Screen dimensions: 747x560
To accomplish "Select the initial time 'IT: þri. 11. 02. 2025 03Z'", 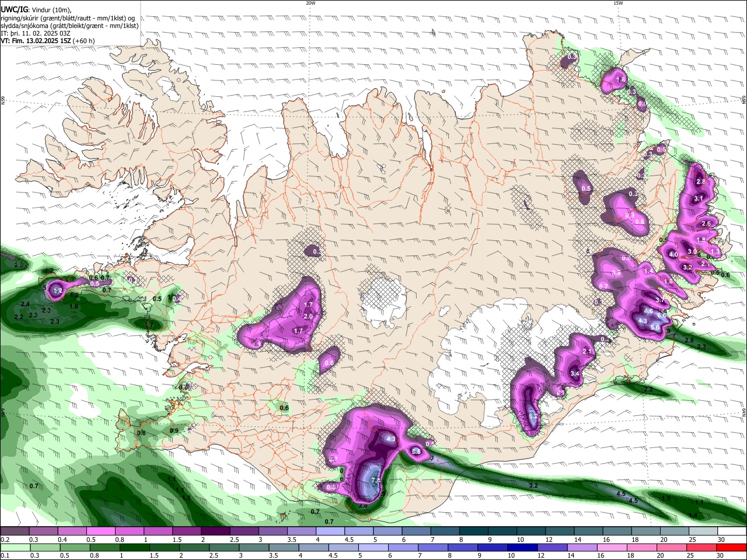I will (36, 33).
